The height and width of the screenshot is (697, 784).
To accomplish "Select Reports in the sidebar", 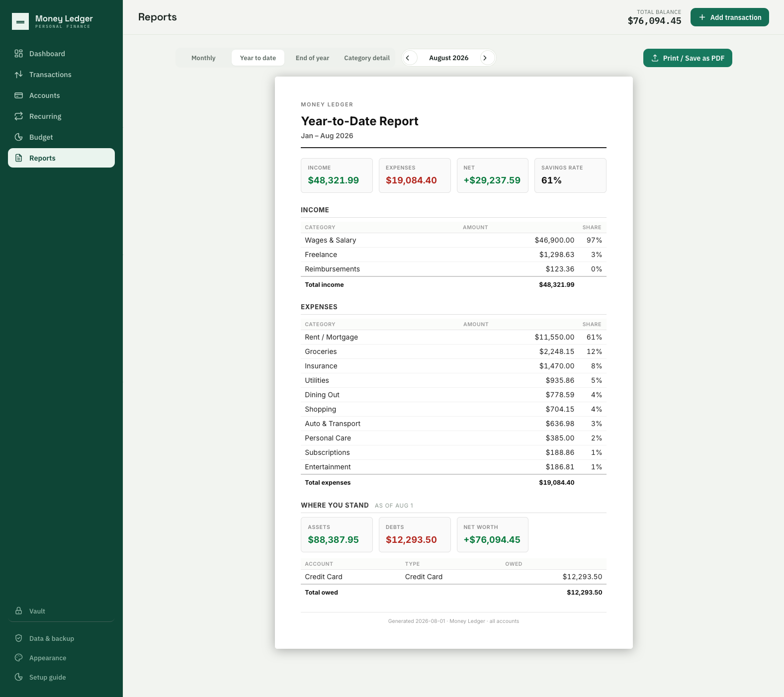I will click(61, 158).
